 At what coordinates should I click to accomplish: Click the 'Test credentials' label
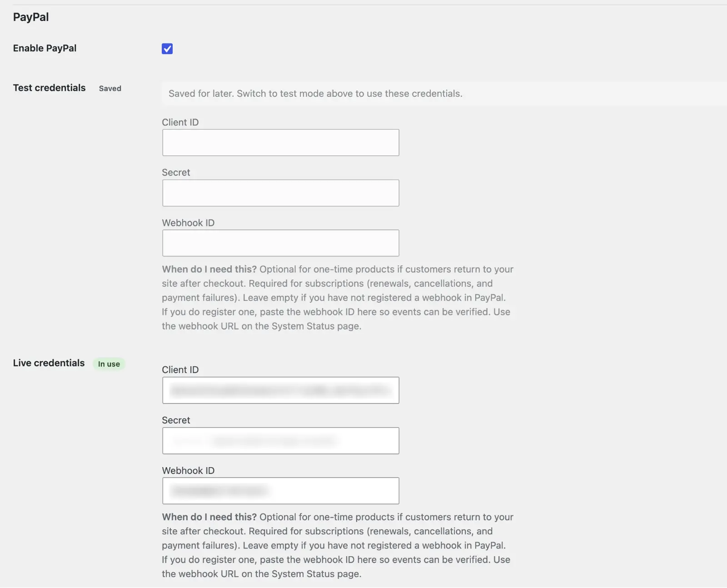(49, 88)
